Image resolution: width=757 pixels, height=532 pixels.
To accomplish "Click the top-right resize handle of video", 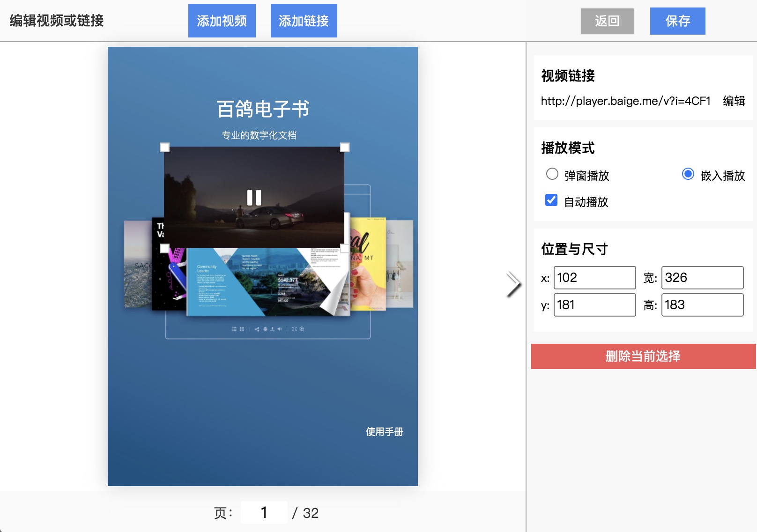I will coord(344,148).
